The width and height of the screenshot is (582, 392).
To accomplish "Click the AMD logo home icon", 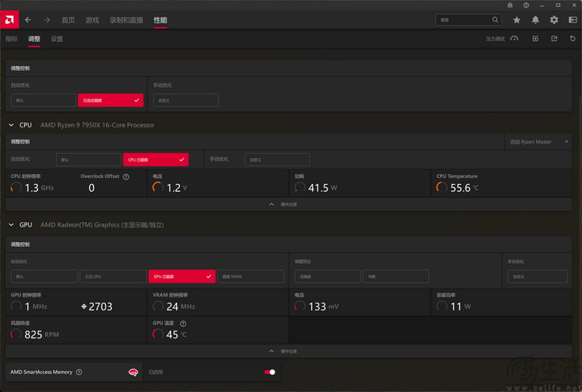I will coord(9,19).
